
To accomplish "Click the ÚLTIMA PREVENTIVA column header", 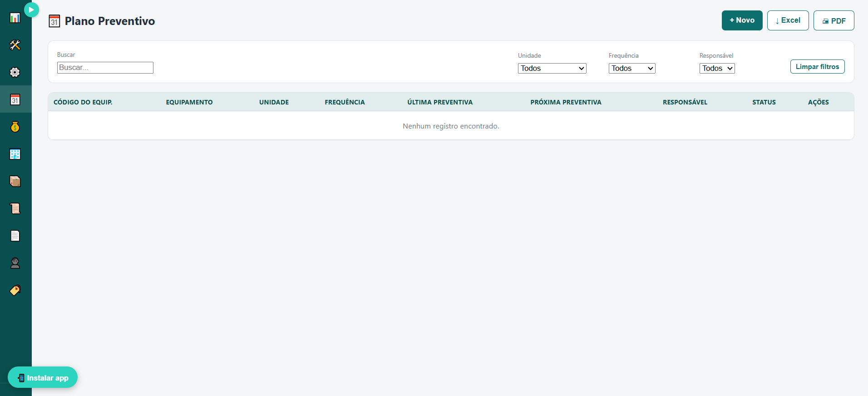I will [x=440, y=102].
